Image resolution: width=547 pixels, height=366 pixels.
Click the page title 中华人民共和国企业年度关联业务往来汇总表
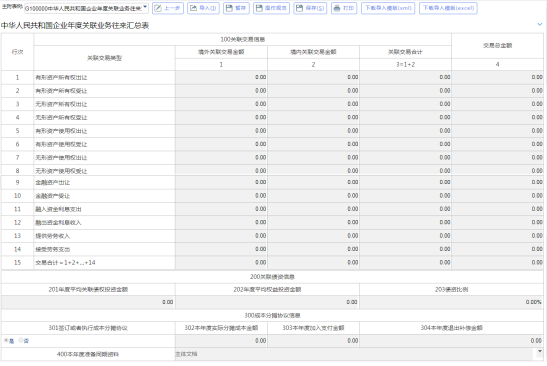pos(75,25)
